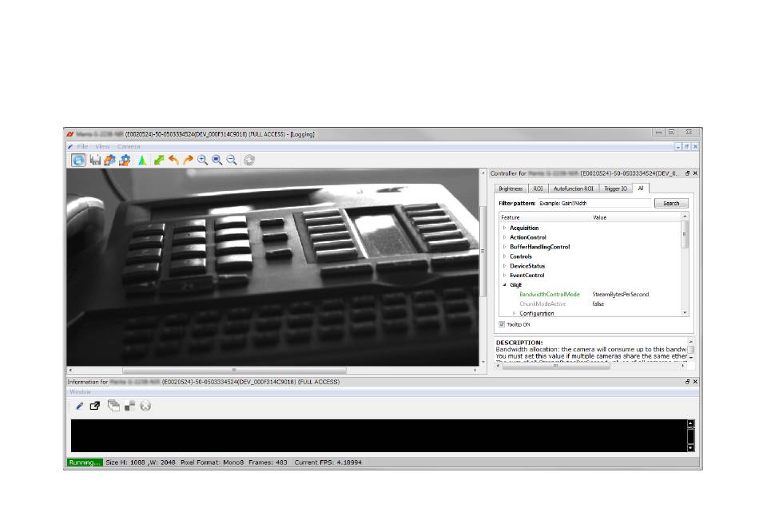Click the grayed refresh arrows icon in toolbar
The height and width of the screenshot is (532, 759).
248,161
